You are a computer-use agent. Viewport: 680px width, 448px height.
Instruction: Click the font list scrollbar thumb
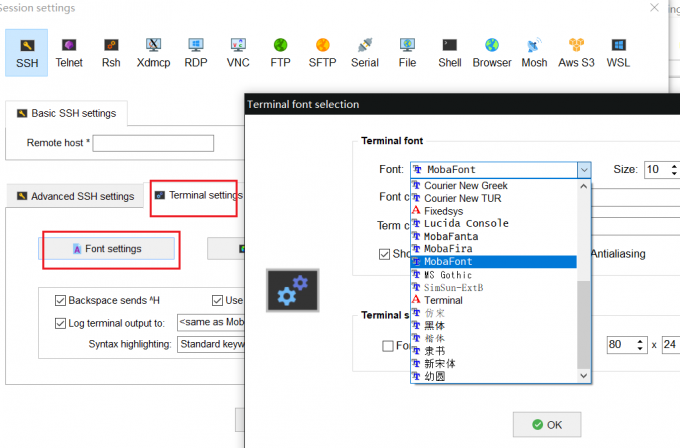pyautogui.click(x=584, y=324)
